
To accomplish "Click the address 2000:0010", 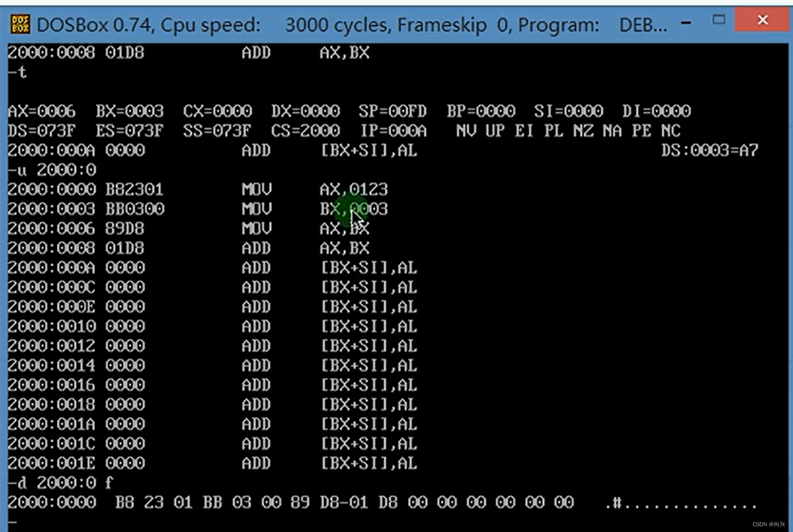I will (51, 326).
